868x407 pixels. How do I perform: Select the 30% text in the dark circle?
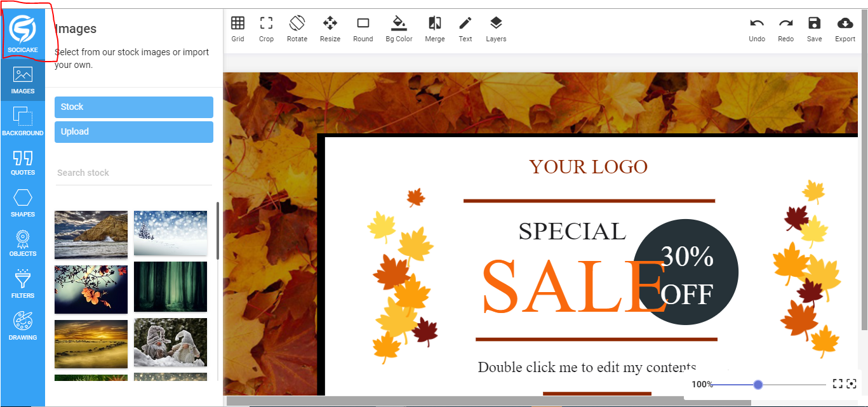687,256
